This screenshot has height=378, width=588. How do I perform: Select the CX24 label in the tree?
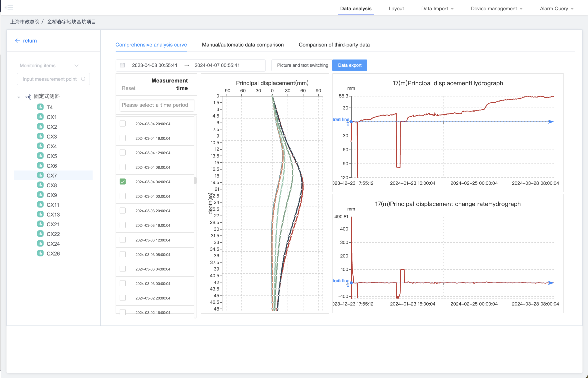coord(53,244)
